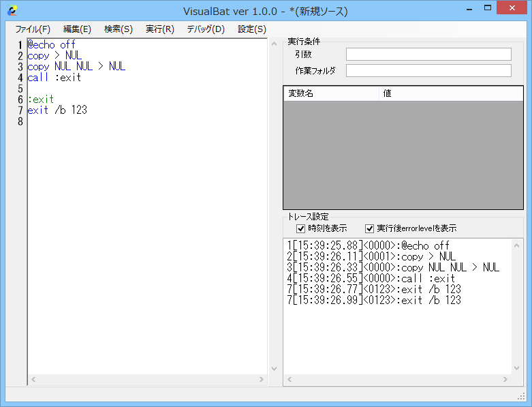Open the 検索(S) menu
The height and width of the screenshot is (407, 532).
tap(118, 29)
